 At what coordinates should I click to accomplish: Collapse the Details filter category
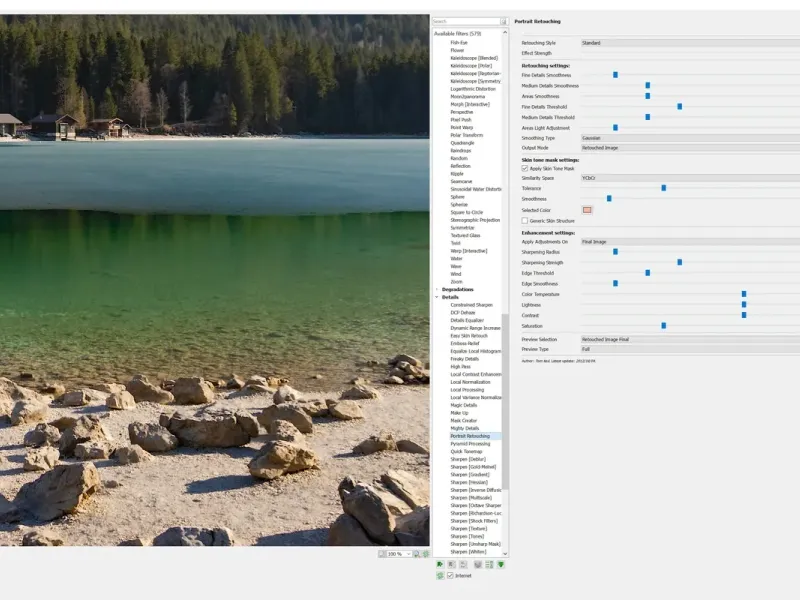point(437,297)
